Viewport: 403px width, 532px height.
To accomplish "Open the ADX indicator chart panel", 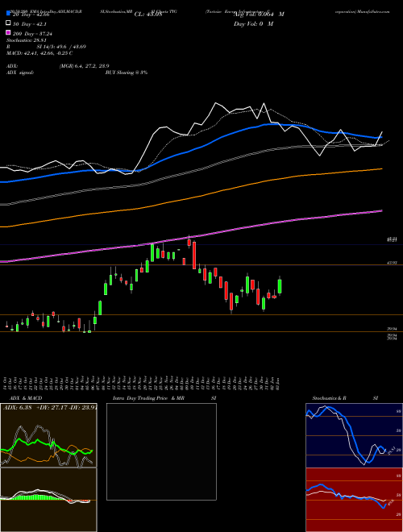I will coord(48,435).
